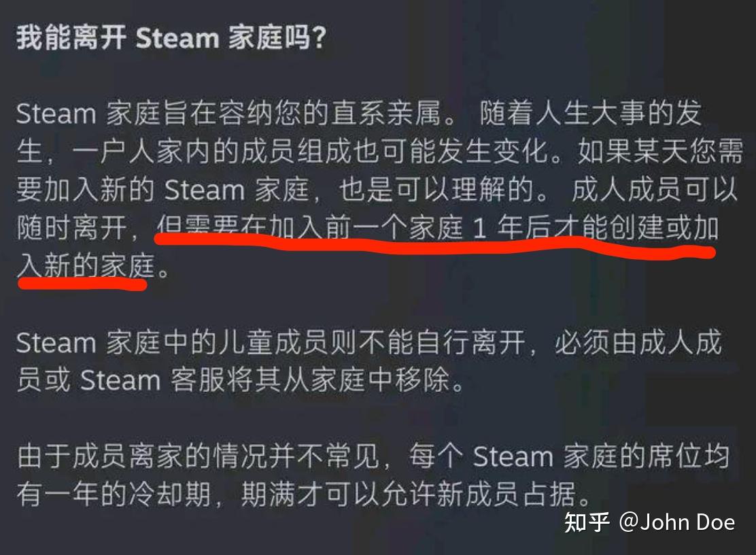Click the words 成人成员可以 in first paragraph
756x555 pixels.
click(655, 190)
